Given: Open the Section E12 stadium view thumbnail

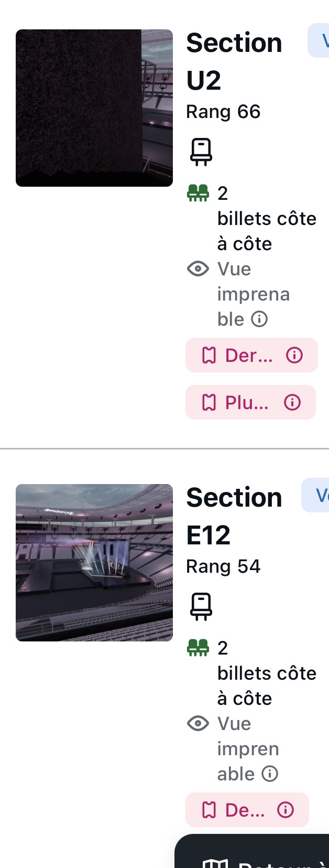Looking at the screenshot, I should pyautogui.click(x=94, y=562).
